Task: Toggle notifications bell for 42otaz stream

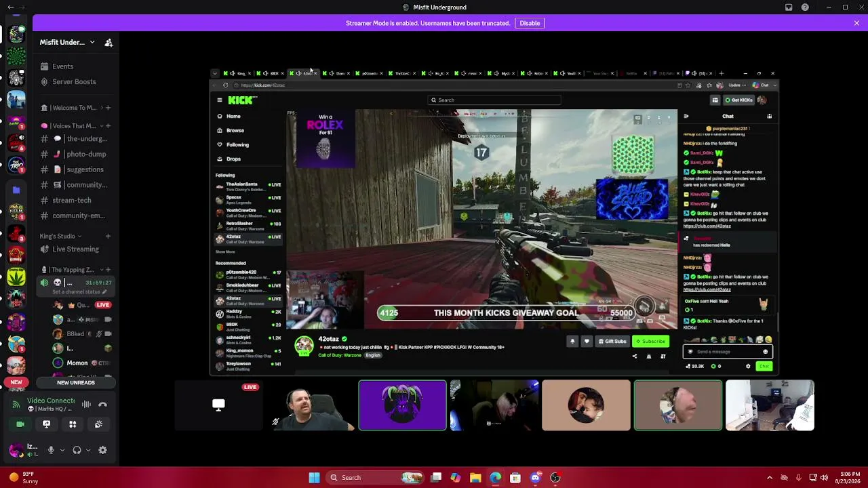Action: click(x=572, y=342)
